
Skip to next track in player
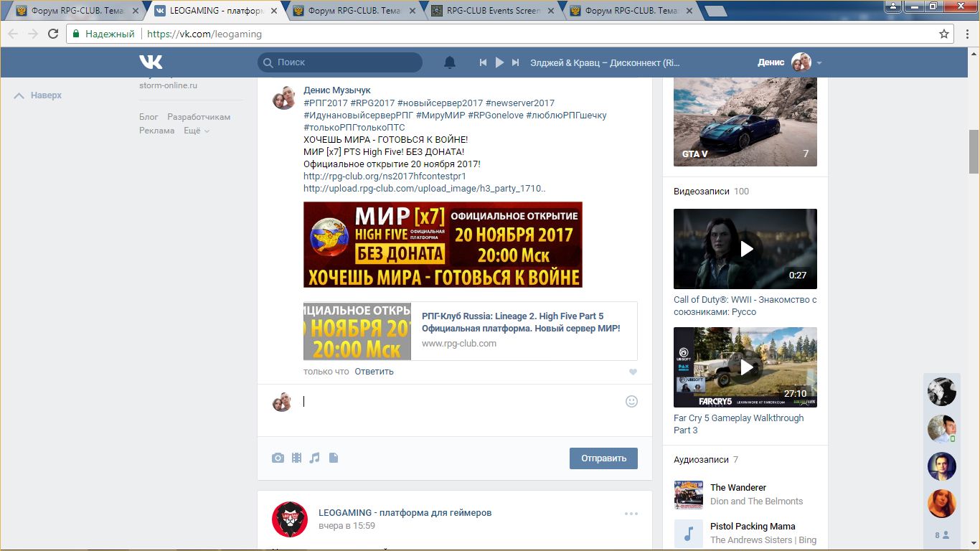click(x=515, y=63)
